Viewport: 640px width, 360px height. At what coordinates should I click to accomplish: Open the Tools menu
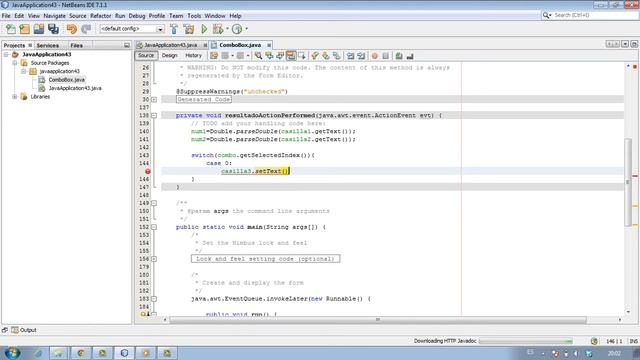click(x=194, y=16)
